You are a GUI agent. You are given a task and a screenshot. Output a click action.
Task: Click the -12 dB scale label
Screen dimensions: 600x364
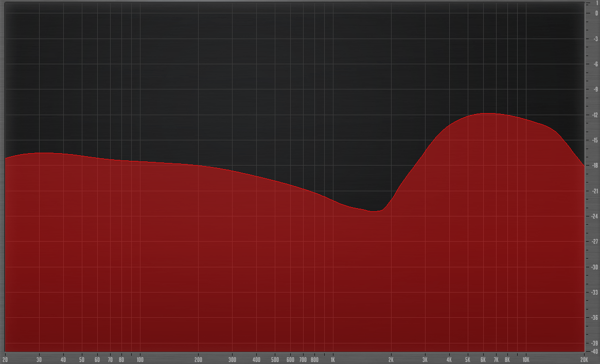594,115
